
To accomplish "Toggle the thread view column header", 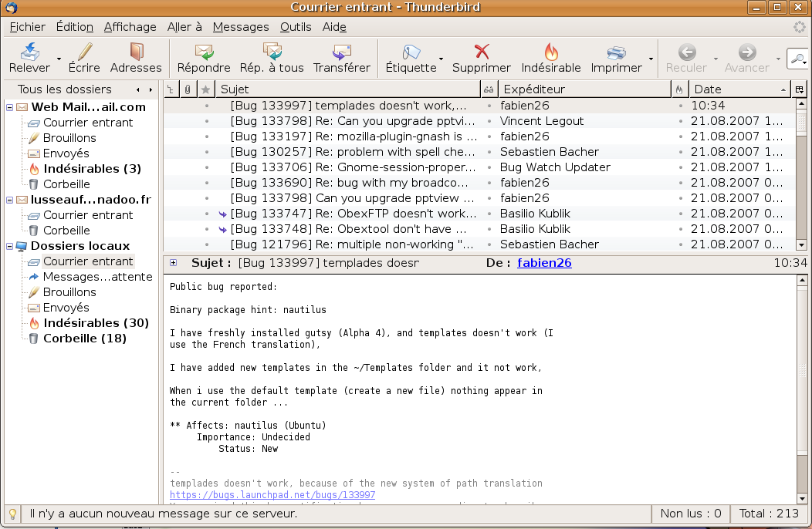I will coord(171,89).
